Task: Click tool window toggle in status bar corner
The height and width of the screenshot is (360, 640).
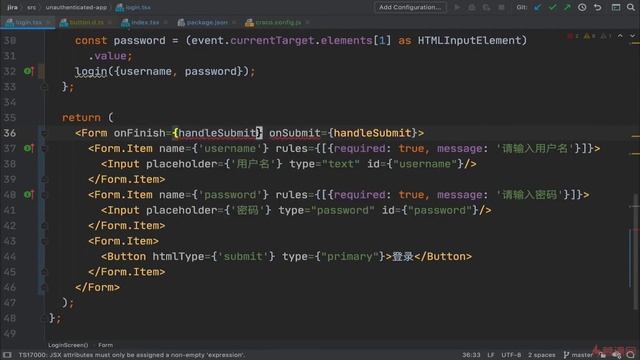Action: pos(7,355)
